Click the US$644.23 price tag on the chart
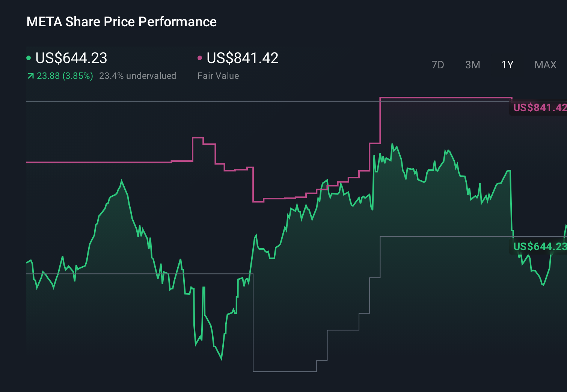The image size is (567, 392). click(540, 247)
